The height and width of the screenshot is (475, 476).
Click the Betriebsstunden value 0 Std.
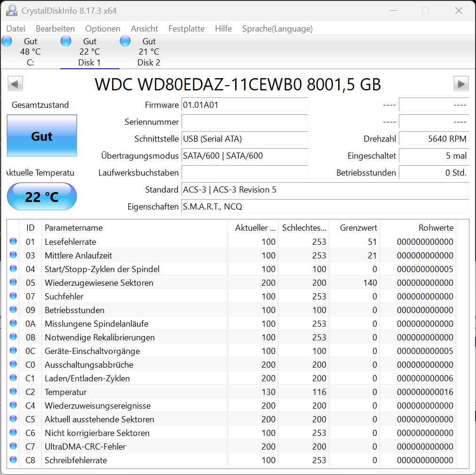[x=434, y=173]
